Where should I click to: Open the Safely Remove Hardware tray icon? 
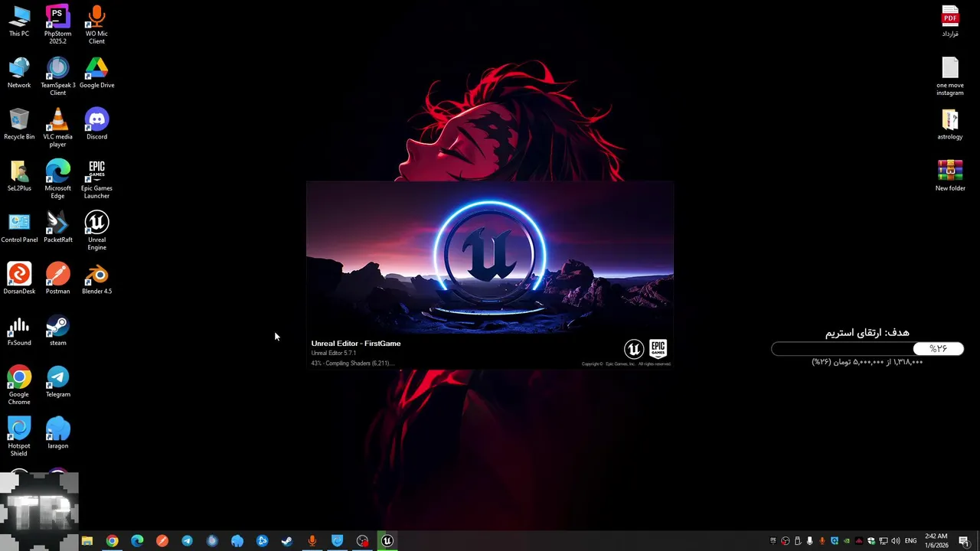(797, 541)
